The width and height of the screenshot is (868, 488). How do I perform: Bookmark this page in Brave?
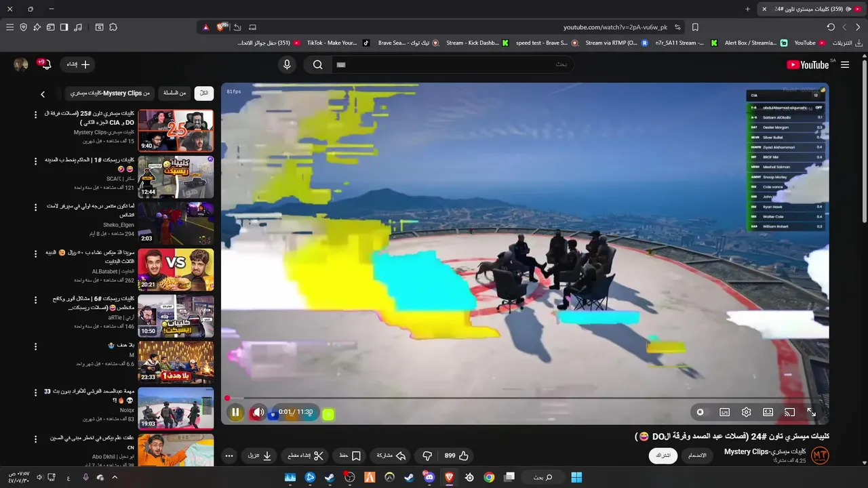pos(695,27)
